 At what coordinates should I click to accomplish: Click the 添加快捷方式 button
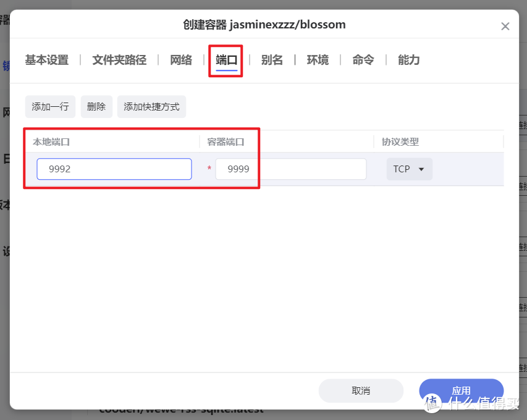click(151, 106)
